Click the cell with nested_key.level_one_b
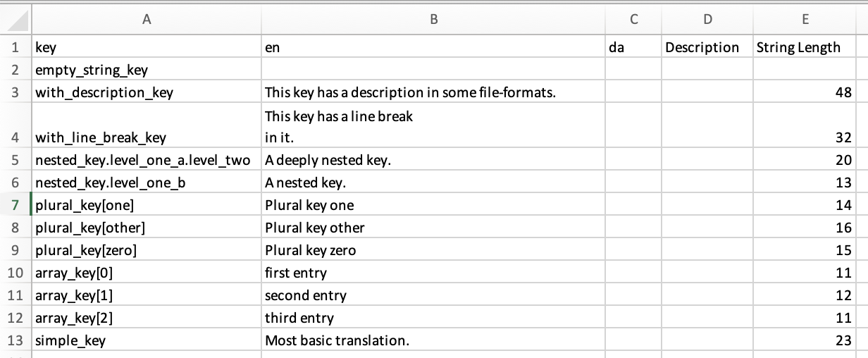868x358 pixels. point(146,183)
